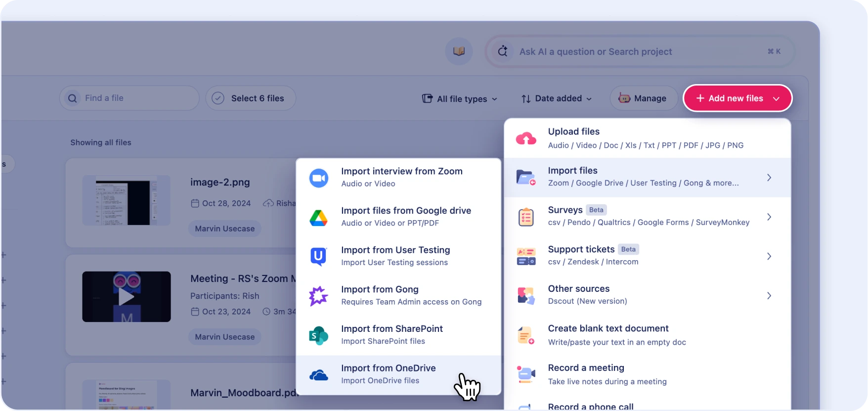Screen dimensions: 868x411
Task: Click the Surveys clipboard icon
Action: pos(526,217)
